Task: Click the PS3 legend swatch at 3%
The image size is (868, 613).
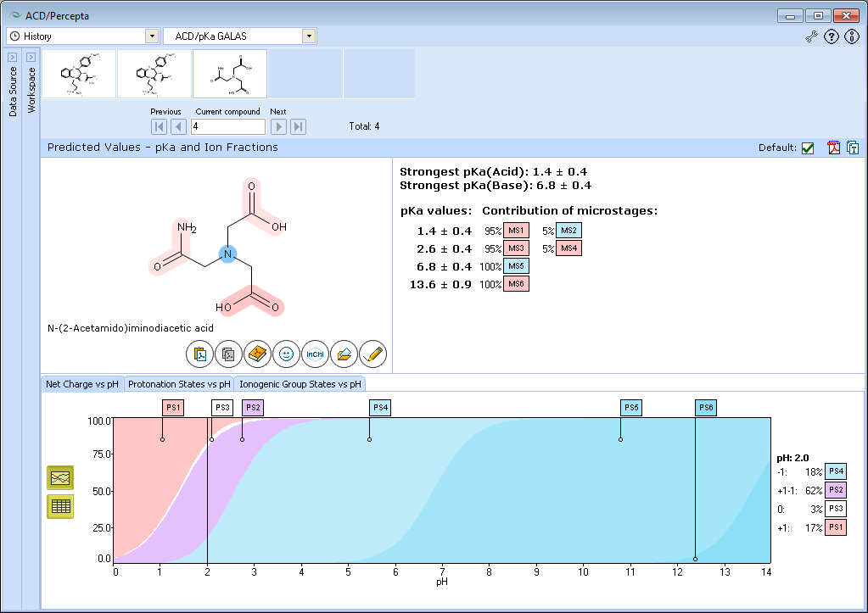Action: tap(836, 509)
